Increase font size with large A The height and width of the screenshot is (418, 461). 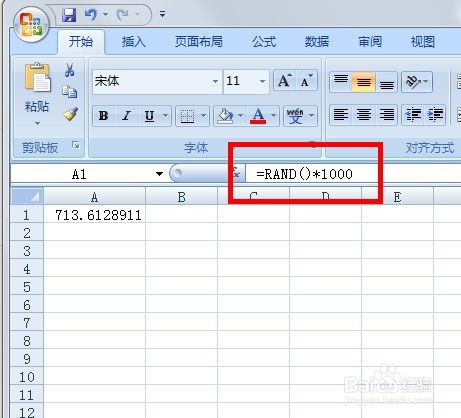[x=284, y=80]
